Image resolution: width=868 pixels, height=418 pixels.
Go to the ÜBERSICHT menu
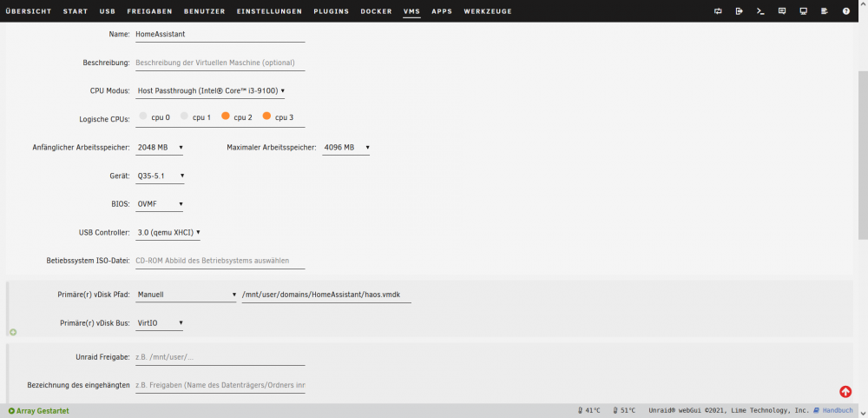coord(29,11)
